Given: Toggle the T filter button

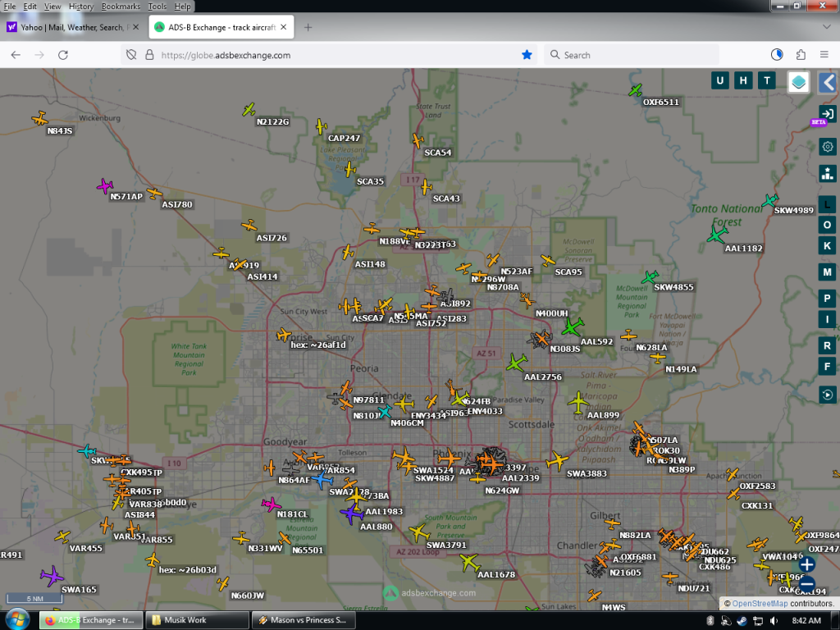Looking at the screenshot, I should click(767, 81).
